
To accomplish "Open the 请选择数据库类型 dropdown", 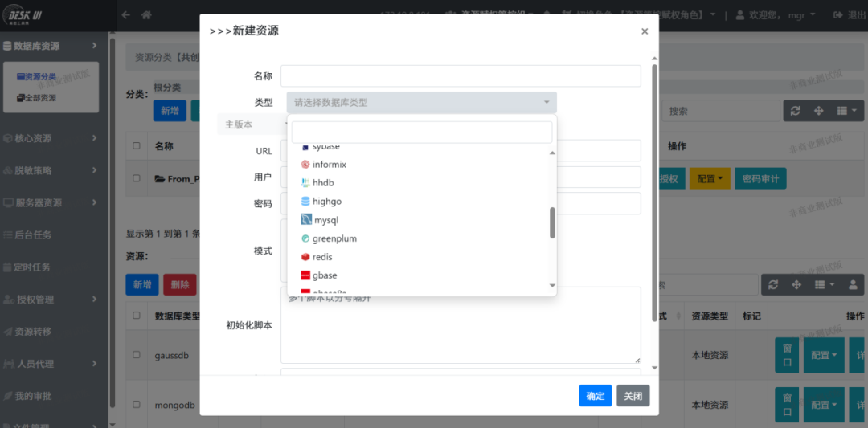I will click(x=422, y=102).
